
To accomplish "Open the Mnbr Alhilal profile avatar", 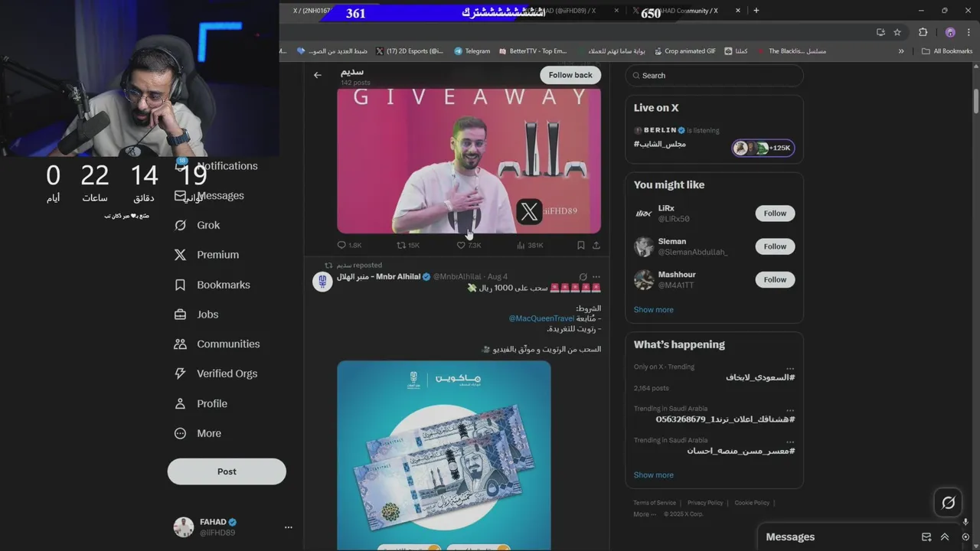I will pos(322,282).
